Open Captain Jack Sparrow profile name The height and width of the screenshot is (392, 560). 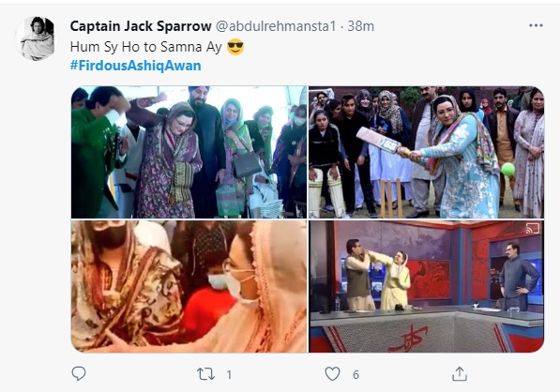click(141, 26)
